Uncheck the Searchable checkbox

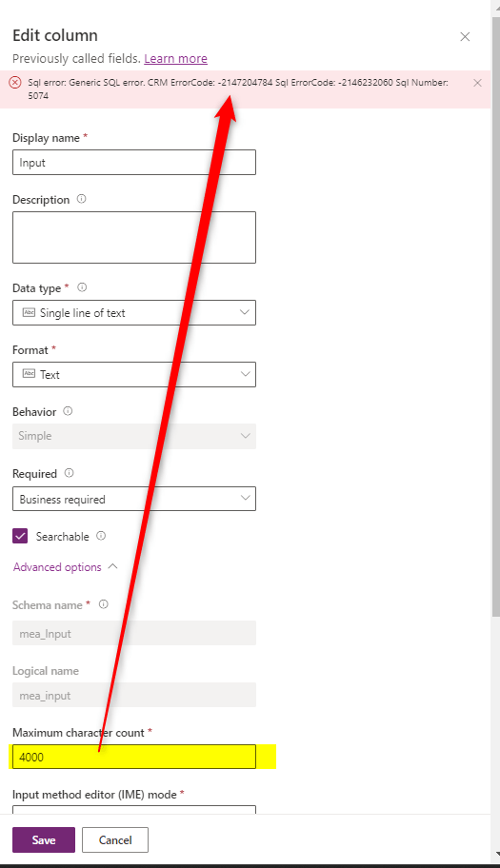click(x=20, y=536)
